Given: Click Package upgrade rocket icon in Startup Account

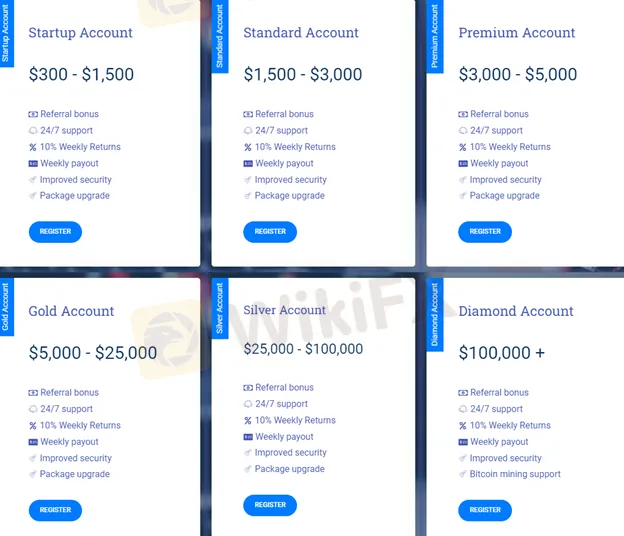Looking at the screenshot, I should 33,196.
